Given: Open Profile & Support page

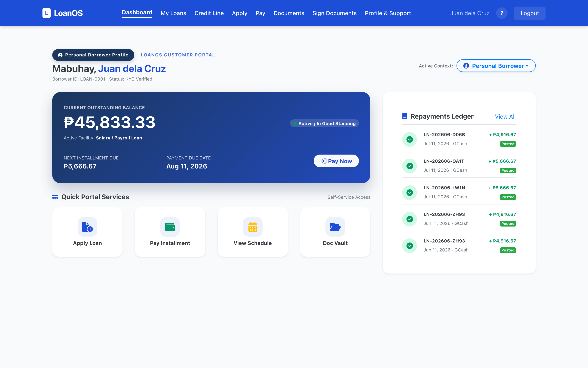Looking at the screenshot, I should click(388, 13).
